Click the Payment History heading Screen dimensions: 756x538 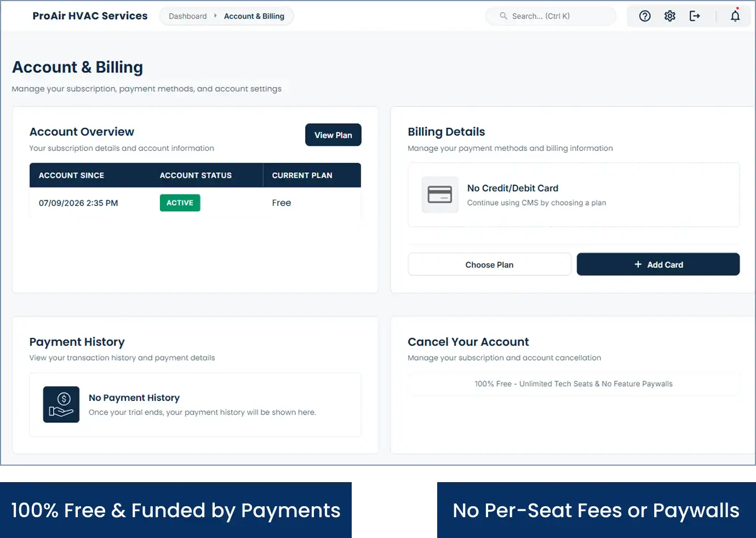point(77,342)
